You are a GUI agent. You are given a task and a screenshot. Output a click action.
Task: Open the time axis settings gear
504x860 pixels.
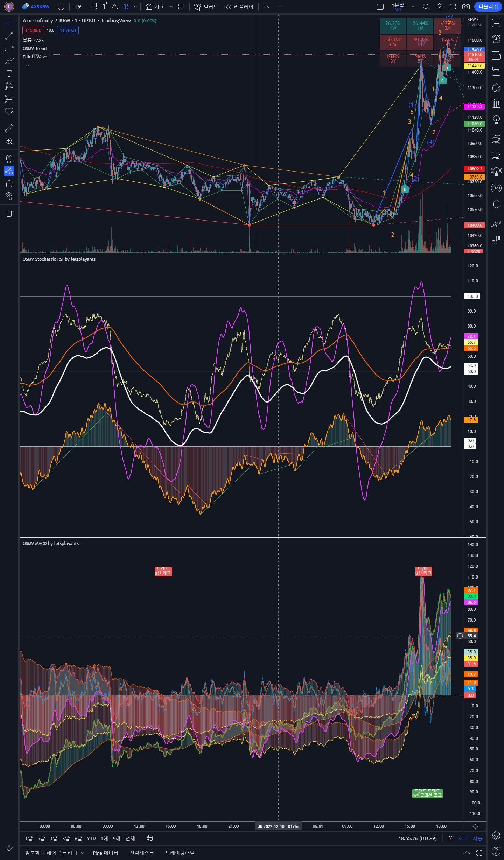click(475, 826)
